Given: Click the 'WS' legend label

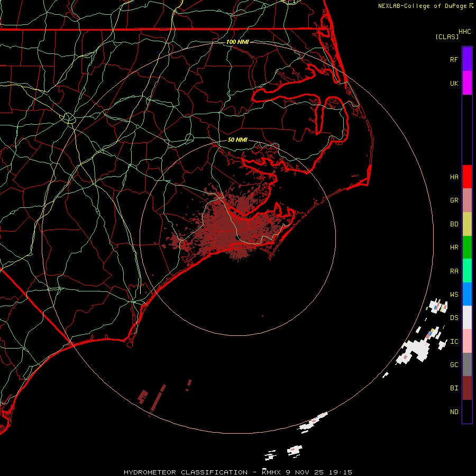Looking at the screenshot, I should click(454, 295).
